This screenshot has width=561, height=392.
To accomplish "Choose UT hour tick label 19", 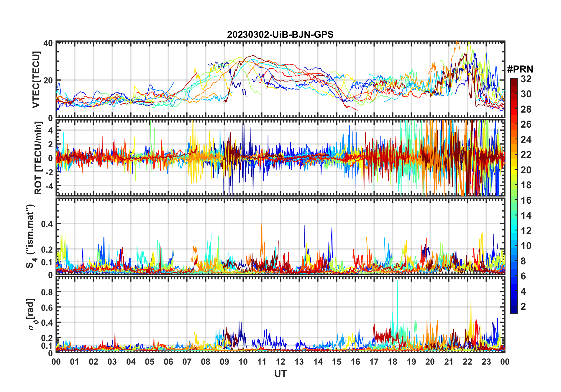I will pyautogui.click(x=411, y=362).
